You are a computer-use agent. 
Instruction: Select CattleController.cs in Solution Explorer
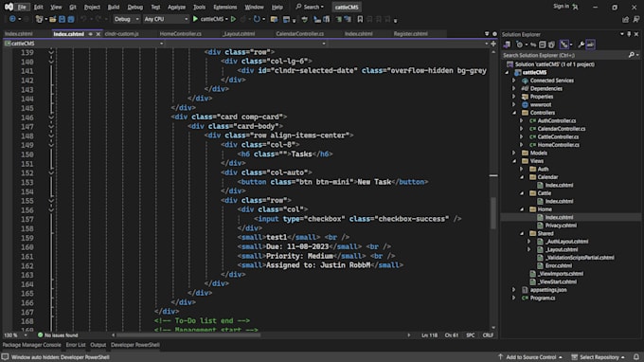(558, 136)
